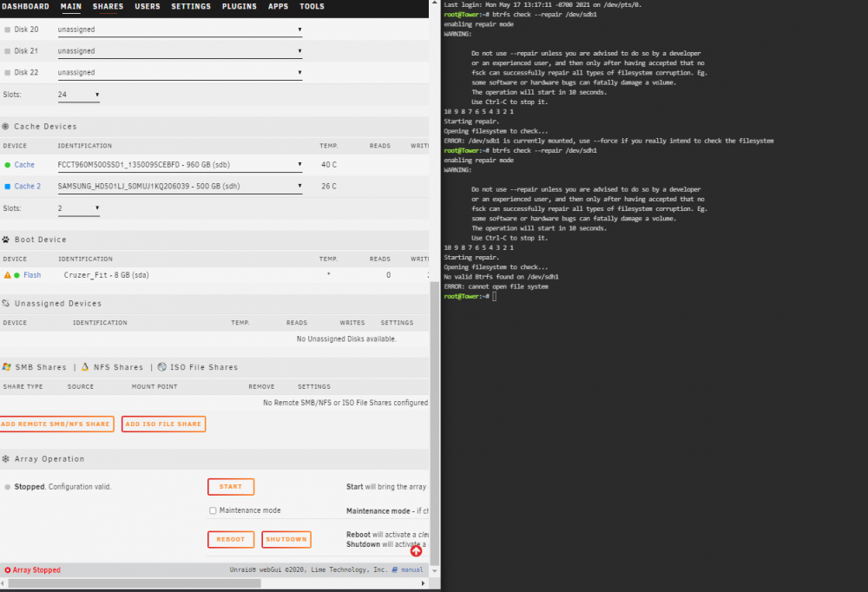This screenshot has width=868, height=592.
Task: Open the Cache 2 device dropdown
Action: coord(180,186)
